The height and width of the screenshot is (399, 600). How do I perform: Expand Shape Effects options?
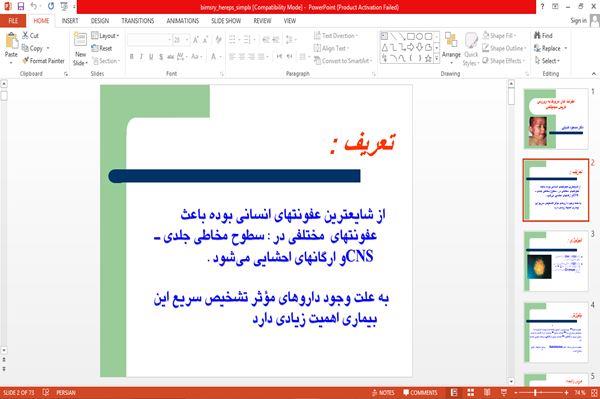(504, 61)
